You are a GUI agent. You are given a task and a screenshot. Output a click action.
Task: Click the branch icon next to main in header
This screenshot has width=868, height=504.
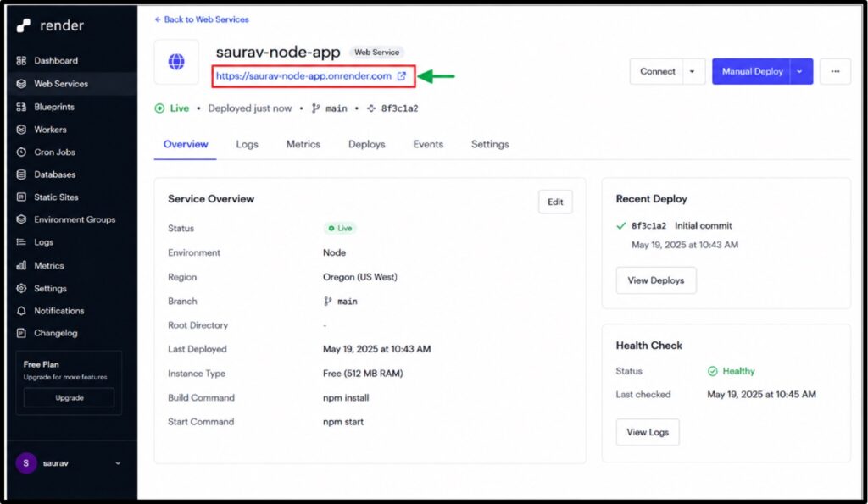(315, 108)
